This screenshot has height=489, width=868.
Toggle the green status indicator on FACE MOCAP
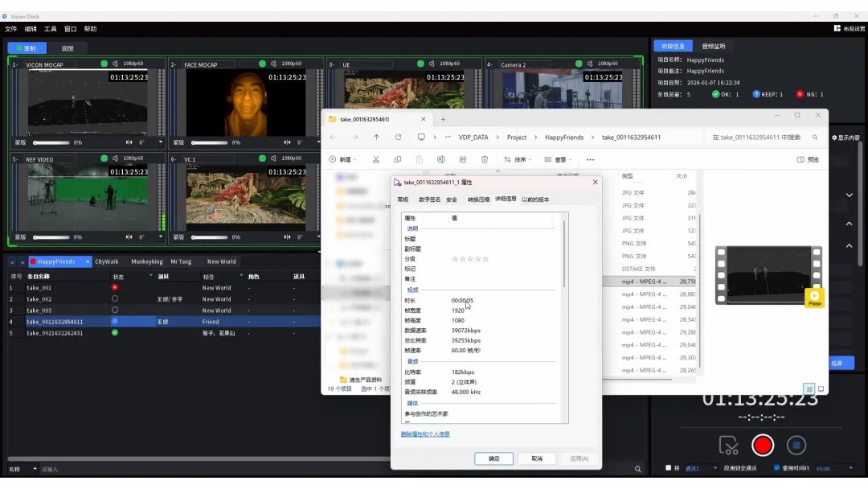point(262,64)
